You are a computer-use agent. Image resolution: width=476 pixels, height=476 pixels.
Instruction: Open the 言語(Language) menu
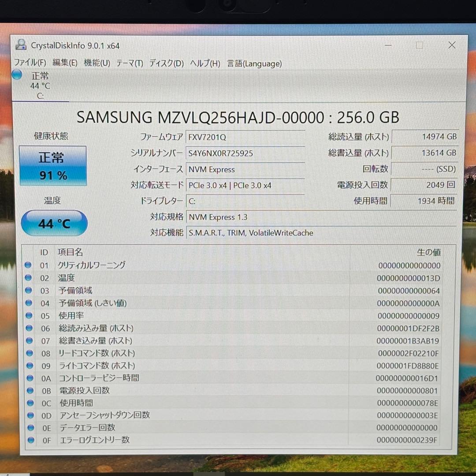[x=254, y=63]
